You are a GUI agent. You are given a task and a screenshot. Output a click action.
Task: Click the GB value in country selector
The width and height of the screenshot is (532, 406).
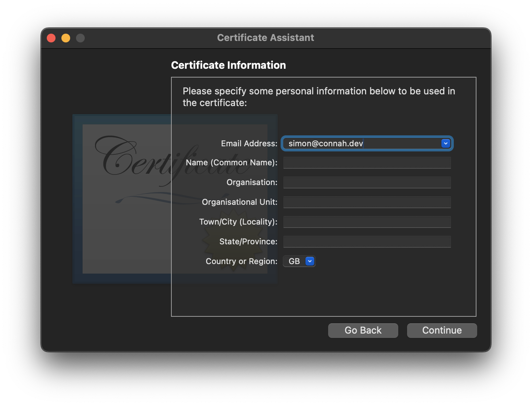coord(294,261)
